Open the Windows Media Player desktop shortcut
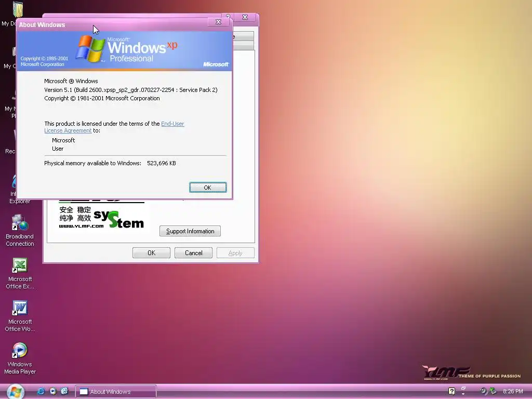Image resolution: width=532 pixels, height=399 pixels. coord(20,358)
